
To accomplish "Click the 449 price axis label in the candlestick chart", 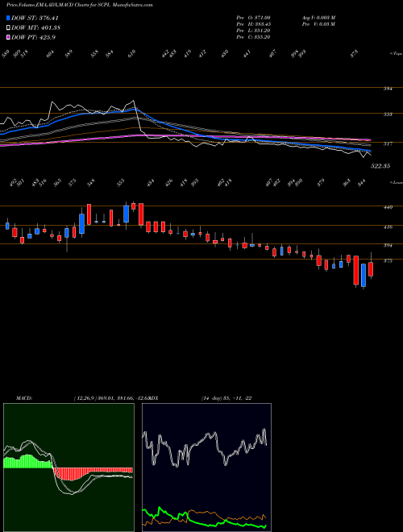I will [x=388, y=207].
